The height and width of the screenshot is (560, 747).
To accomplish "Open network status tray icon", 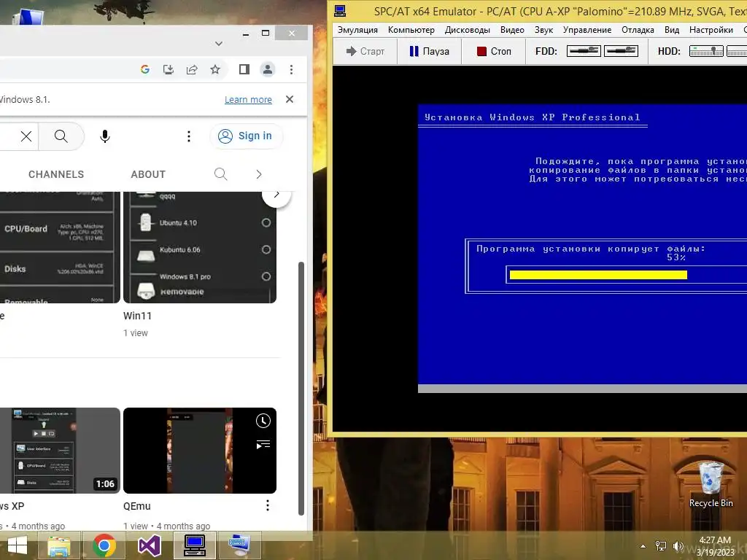I will pyautogui.click(x=661, y=546).
